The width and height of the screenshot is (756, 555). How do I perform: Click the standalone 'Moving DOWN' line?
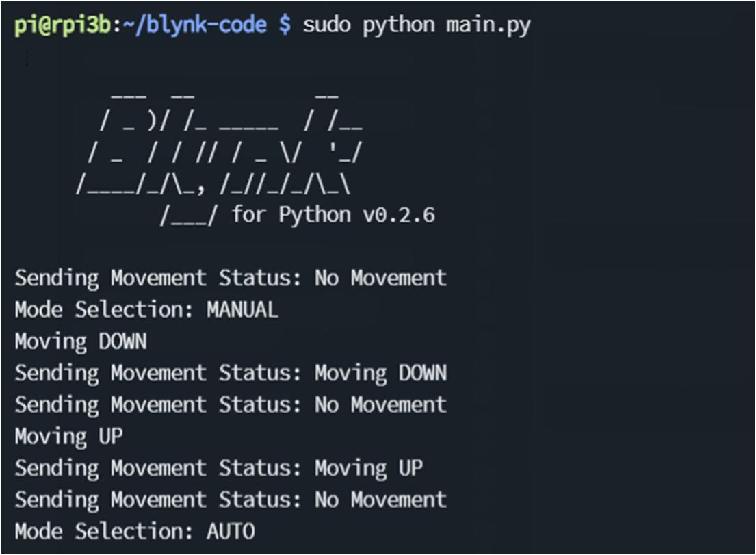point(81,342)
